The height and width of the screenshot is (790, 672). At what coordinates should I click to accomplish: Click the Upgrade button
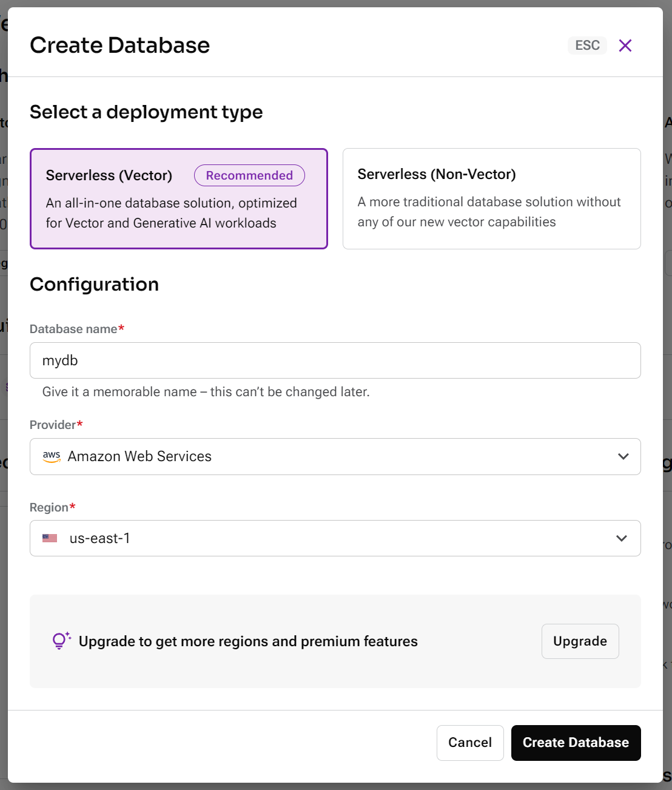click(x=580, y=641)
